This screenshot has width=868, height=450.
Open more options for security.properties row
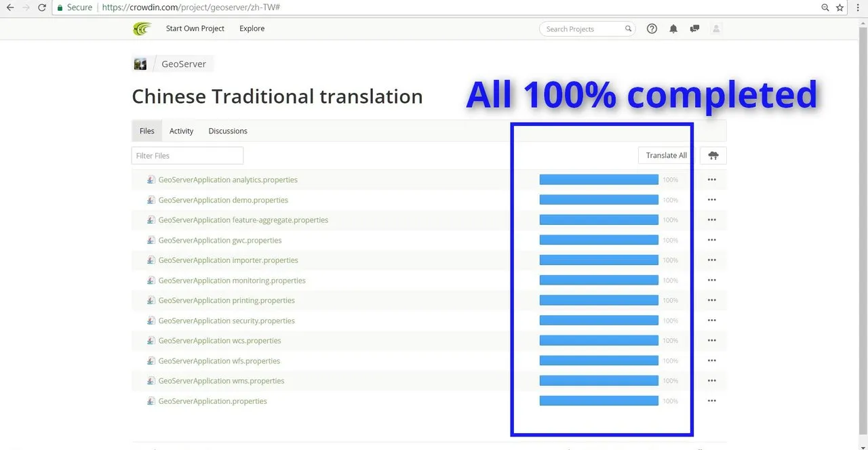point(711,321)
